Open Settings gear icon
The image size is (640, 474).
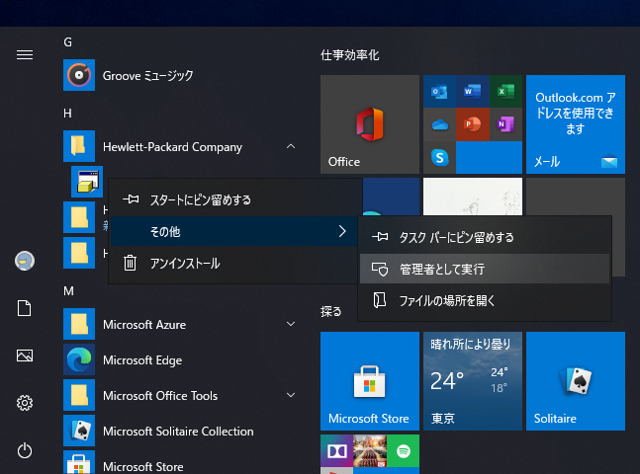[24, 403]
